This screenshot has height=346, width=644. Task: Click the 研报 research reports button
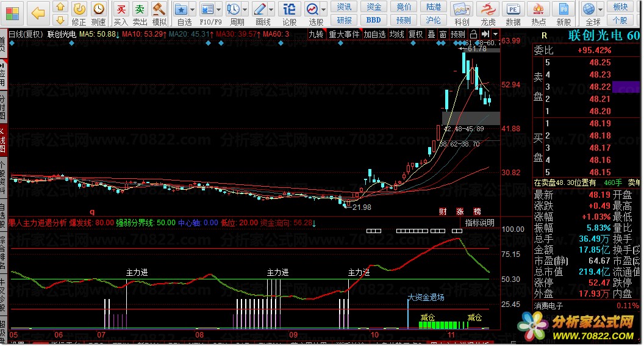(344, 20)
